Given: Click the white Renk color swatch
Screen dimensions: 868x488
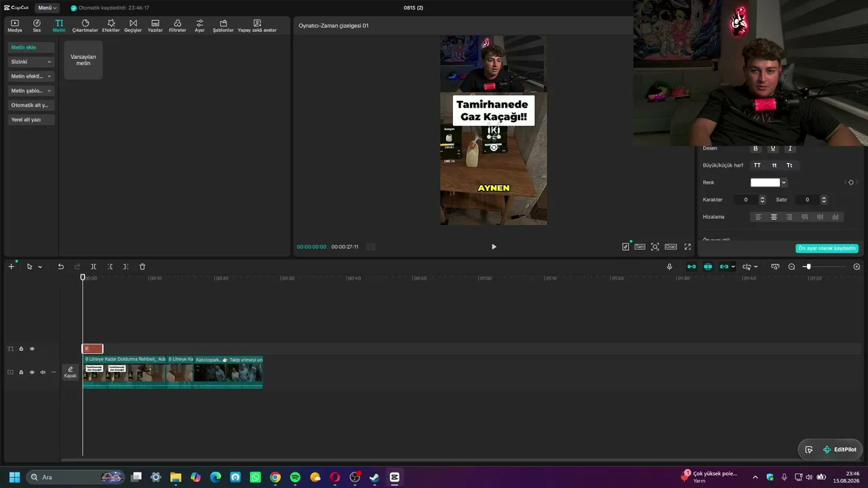Looking at the screenshot, I should tap(765, 182).
